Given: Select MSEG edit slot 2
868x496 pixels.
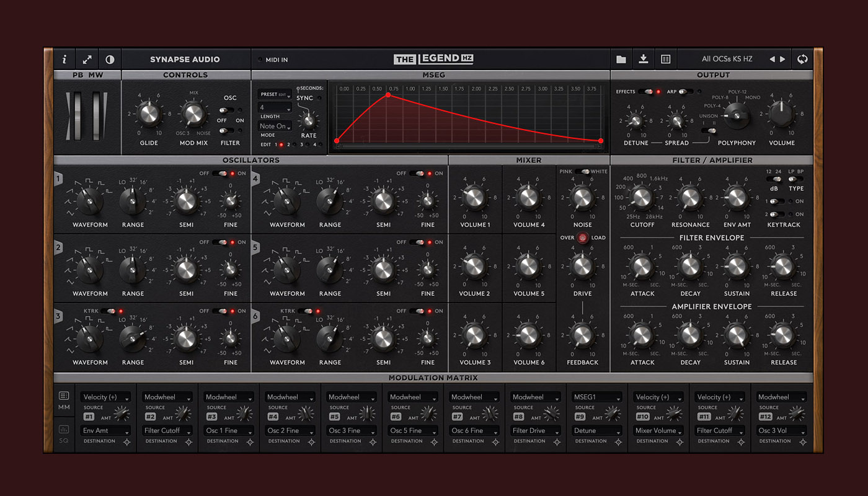Looking at the screenshot, I should tap(295, 144).
